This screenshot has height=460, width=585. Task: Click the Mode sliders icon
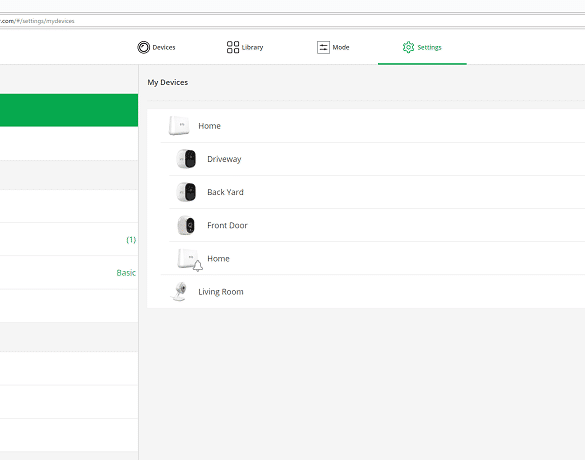pos(323,47)
